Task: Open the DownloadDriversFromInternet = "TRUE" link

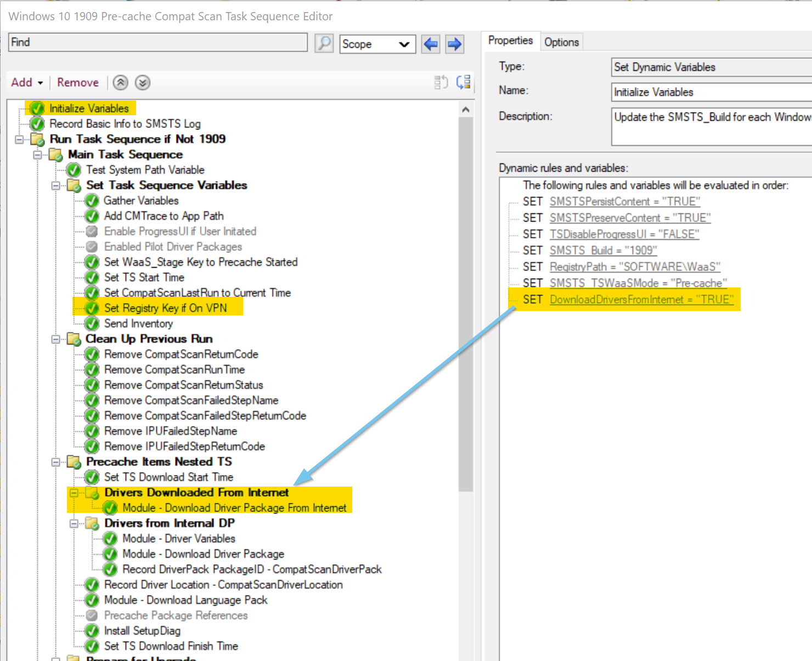Action: 642,300
